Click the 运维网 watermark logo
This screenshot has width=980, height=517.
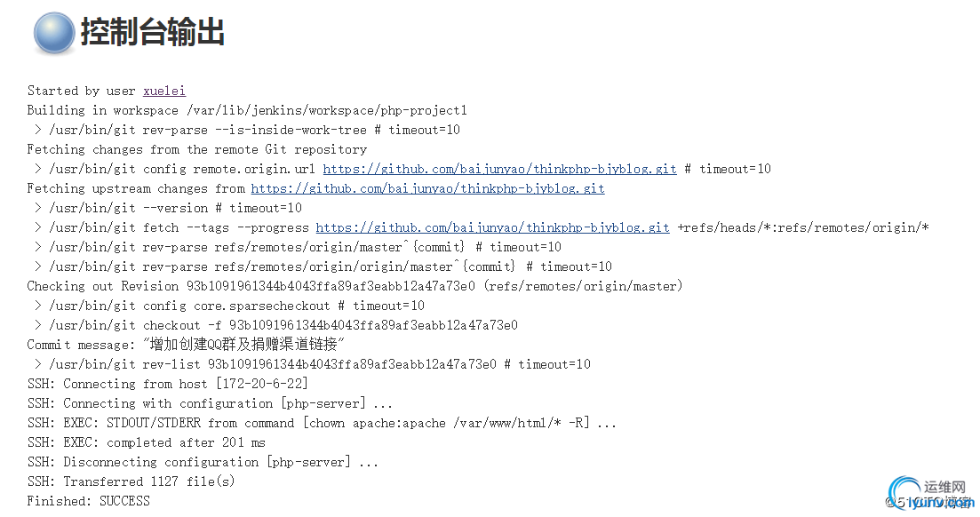point(930,493)
